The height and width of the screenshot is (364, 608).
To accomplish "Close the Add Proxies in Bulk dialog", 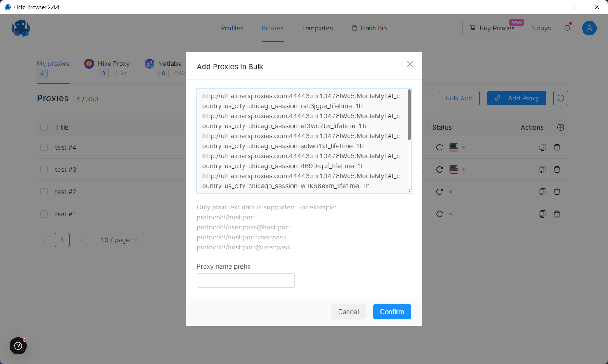I will [410, 65].
